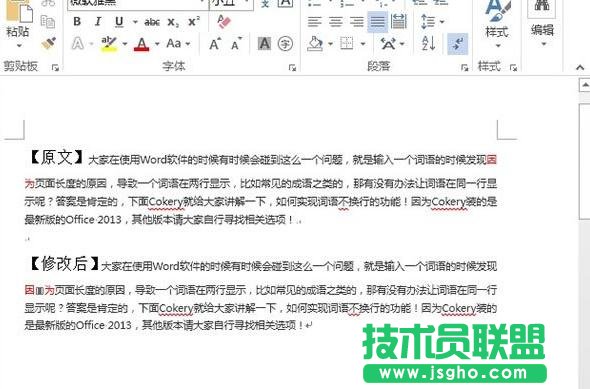Open line spacing options
This screenshot has height=389, width=590.
428,22
